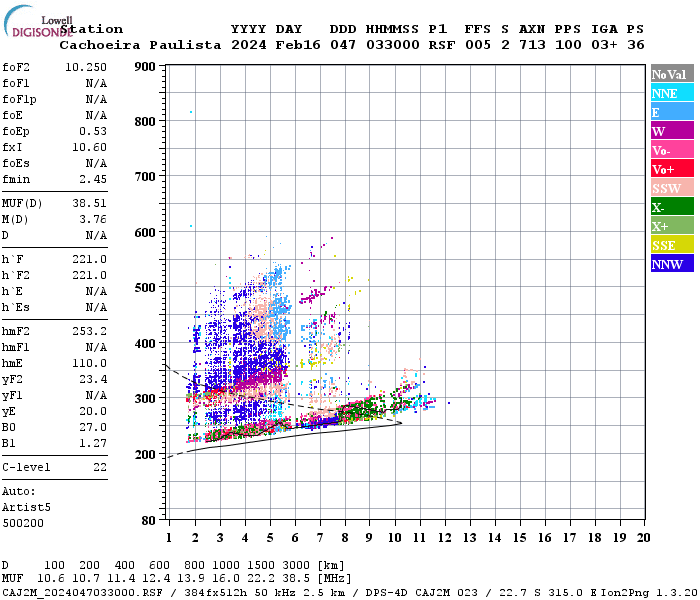Click the M(D) value 3.76

pyautogui.click(x=93, y=220)
